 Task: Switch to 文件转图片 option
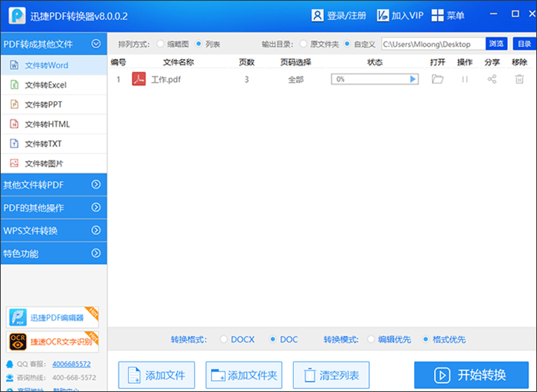tap(54, 163)
